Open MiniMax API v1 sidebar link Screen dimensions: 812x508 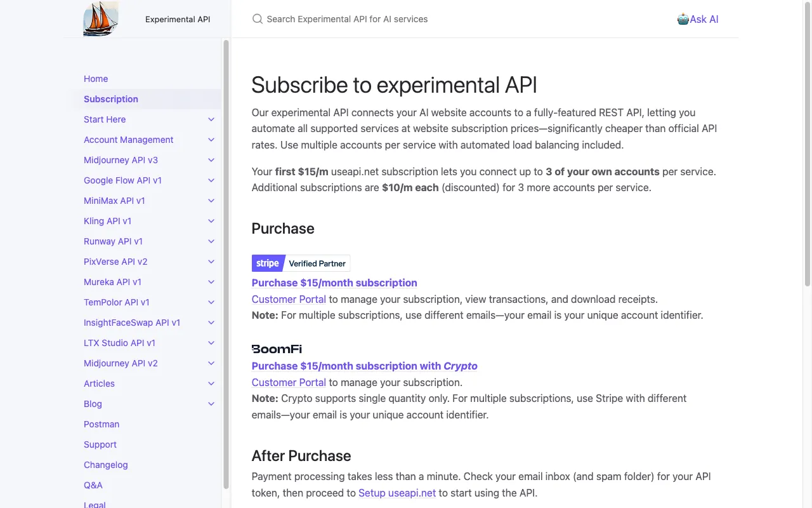114,201
